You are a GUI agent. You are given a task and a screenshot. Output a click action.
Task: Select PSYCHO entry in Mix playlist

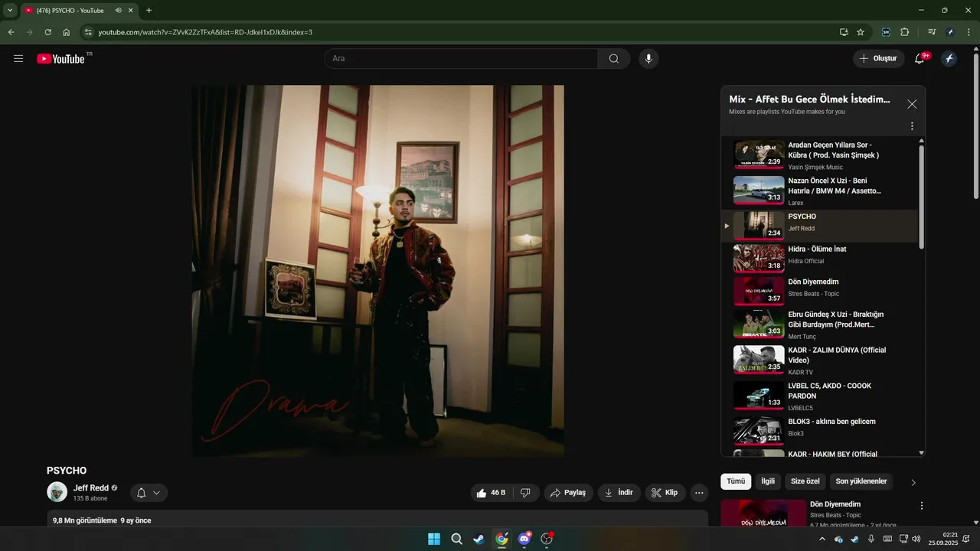click(819, 225)
